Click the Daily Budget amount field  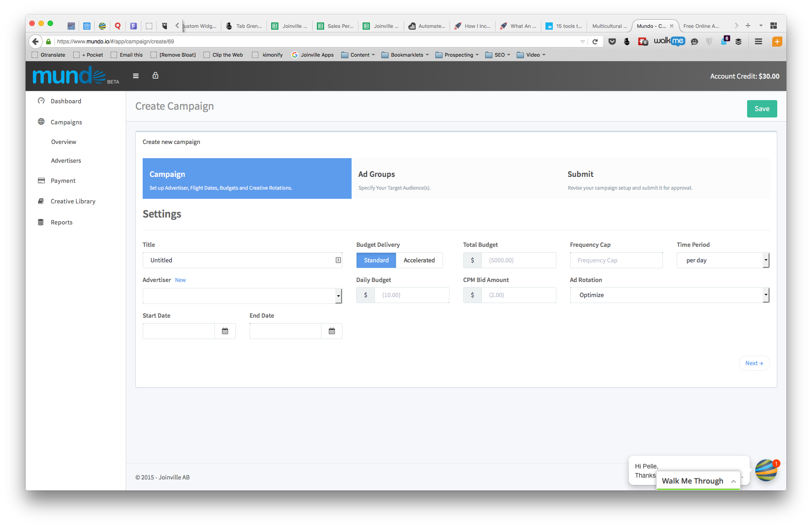click(412, 295)
